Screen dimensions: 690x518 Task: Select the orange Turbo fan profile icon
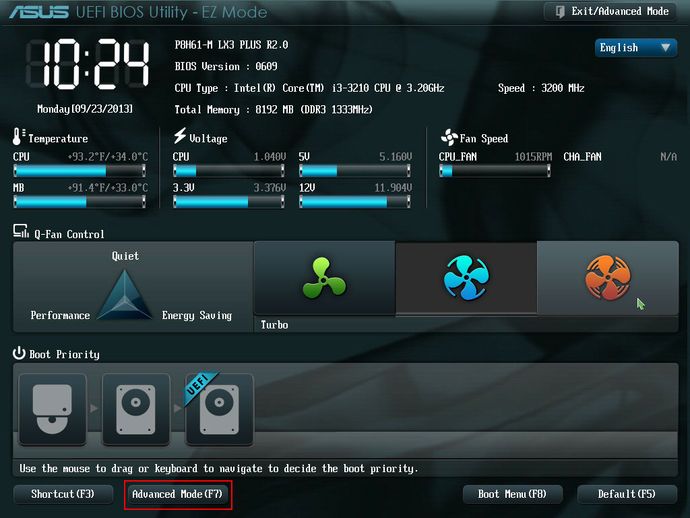(608, 278)
